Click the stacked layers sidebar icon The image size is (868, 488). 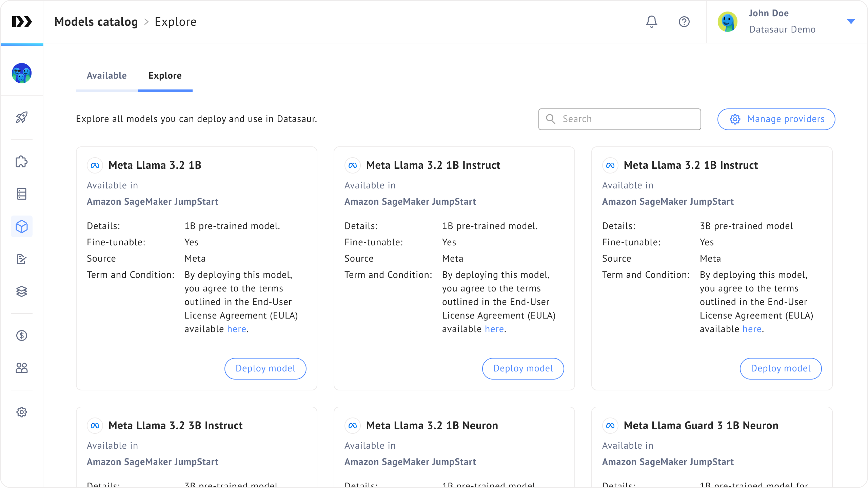(22, 291)
